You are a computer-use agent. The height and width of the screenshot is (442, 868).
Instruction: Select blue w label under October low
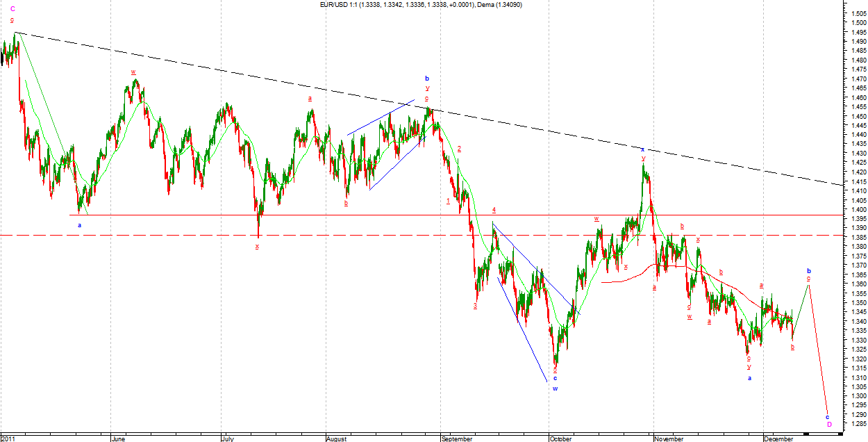point(555,388)
